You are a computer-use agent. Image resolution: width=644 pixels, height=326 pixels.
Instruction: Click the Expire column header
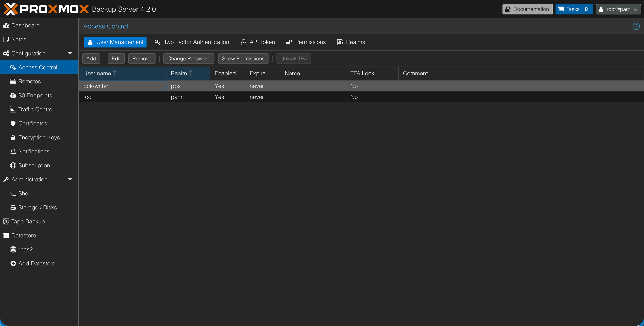click(262, 73)
